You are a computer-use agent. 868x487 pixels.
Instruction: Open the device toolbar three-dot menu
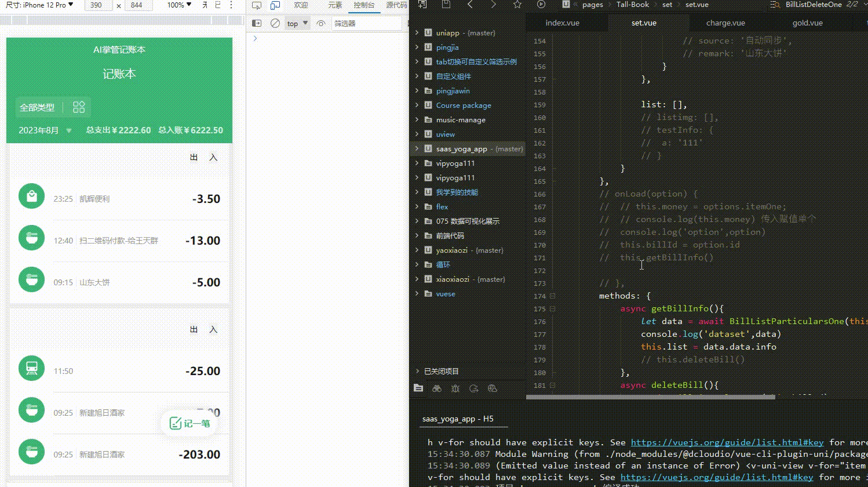point(231,5)
